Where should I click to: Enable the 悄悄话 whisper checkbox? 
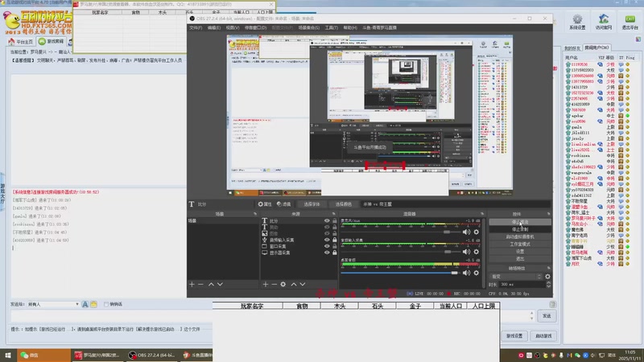click(x=106, y=304)
